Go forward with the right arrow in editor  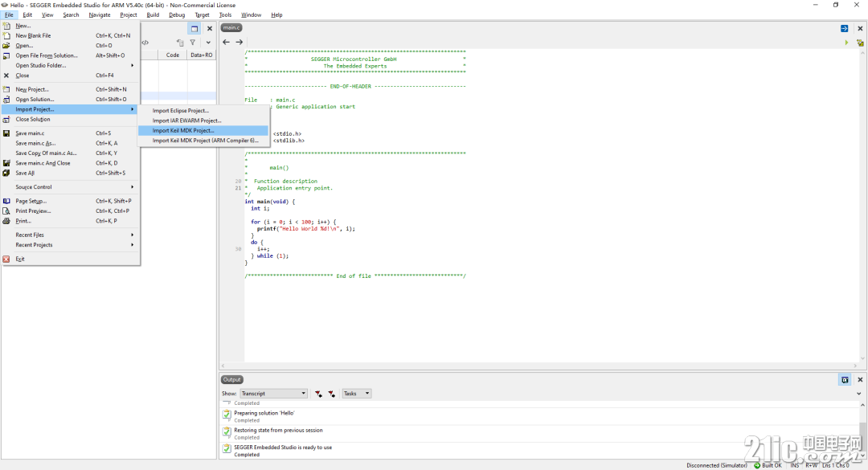(240, 42)
